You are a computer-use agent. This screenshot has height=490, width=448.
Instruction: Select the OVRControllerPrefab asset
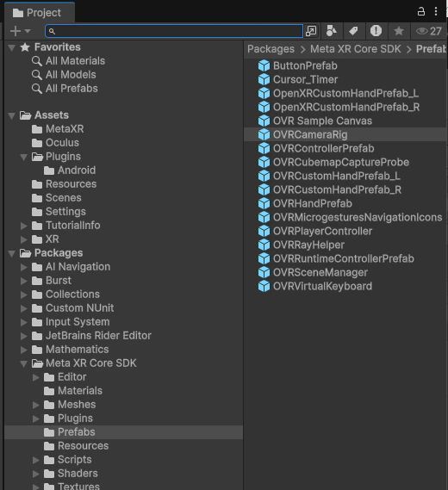pos(316,148)
